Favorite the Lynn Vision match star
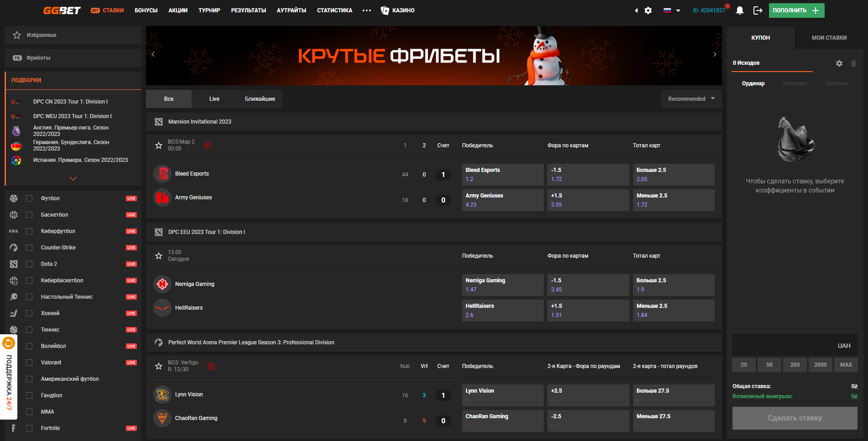The width and height of the screenshot is (868, 441). tap(159, 366)
